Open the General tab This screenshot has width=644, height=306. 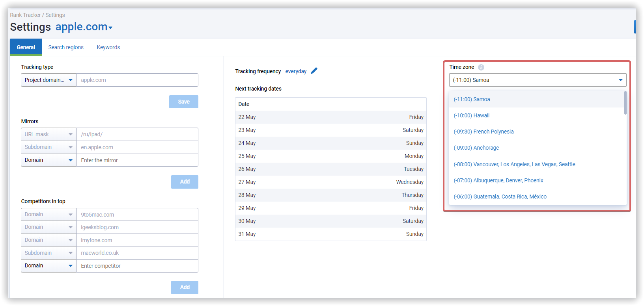(x=26, y=47)
